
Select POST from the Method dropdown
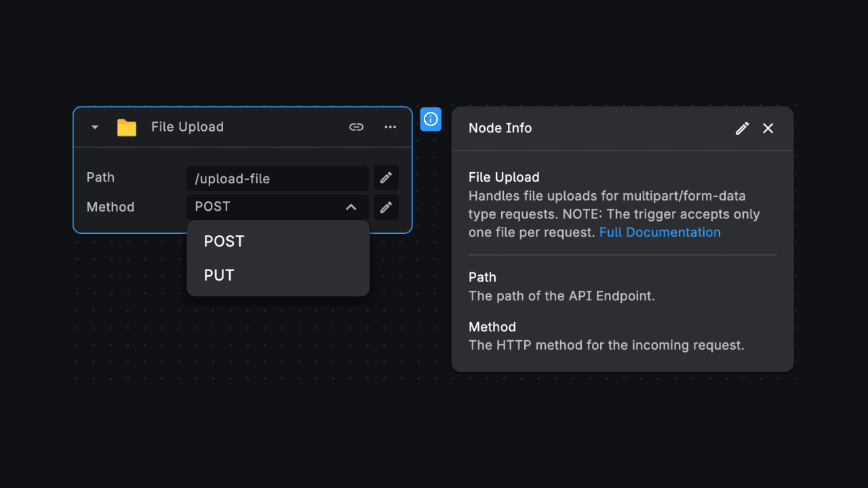click(x=224, y=241)
